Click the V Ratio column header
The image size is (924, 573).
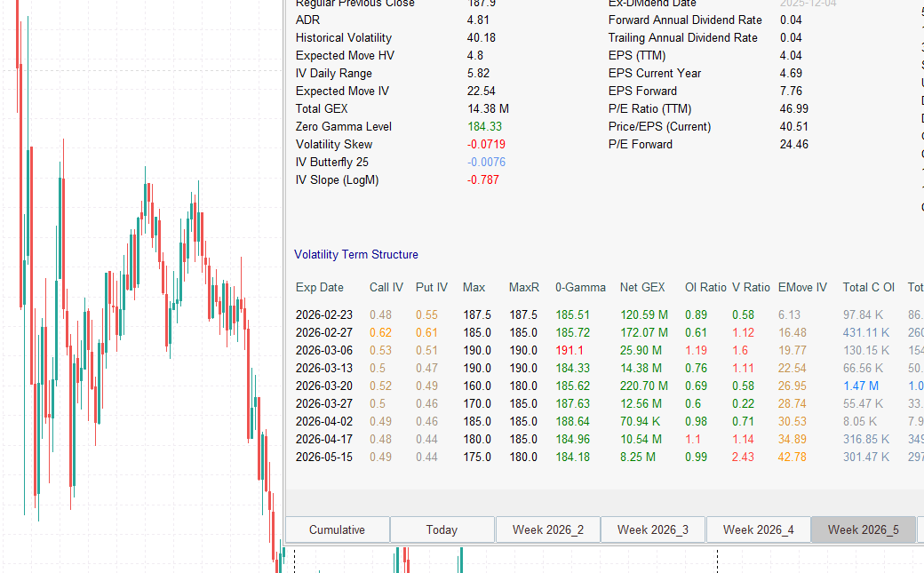(751, 287)
